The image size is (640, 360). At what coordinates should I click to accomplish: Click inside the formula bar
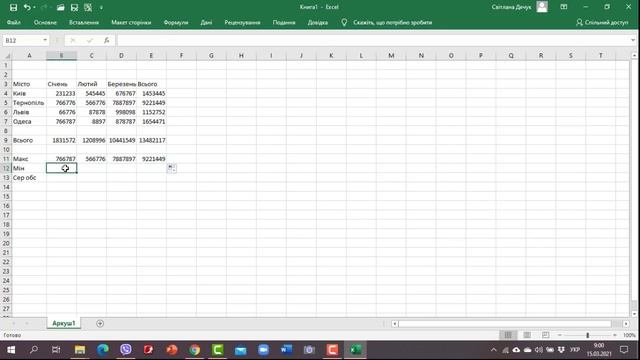(373, 40)
